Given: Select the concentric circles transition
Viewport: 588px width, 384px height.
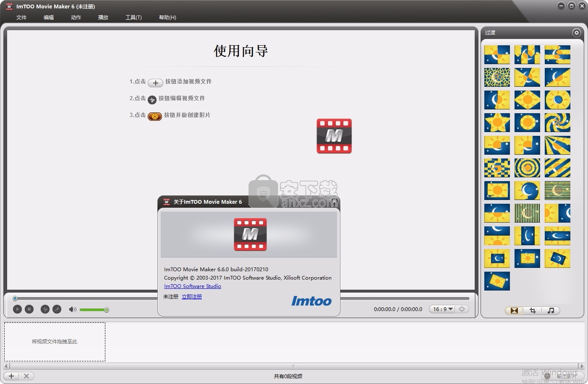Looking at the screenshot, I should (x=527, y=168).
